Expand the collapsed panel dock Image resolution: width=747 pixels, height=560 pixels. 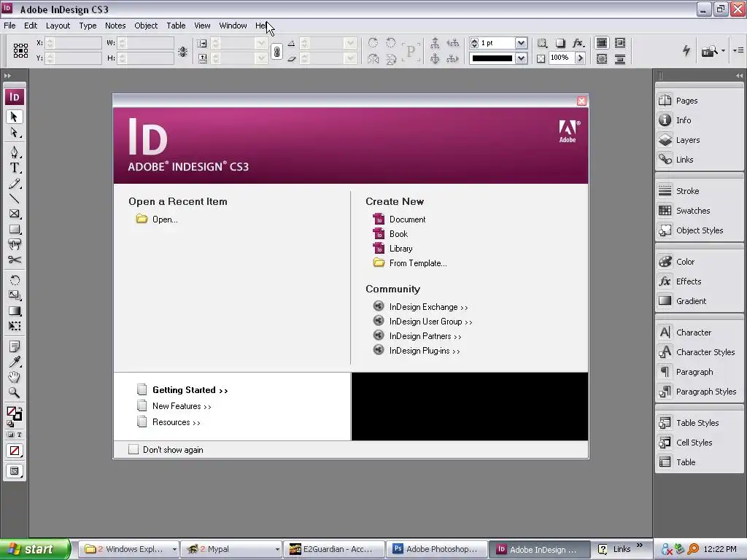pos(739,75)
